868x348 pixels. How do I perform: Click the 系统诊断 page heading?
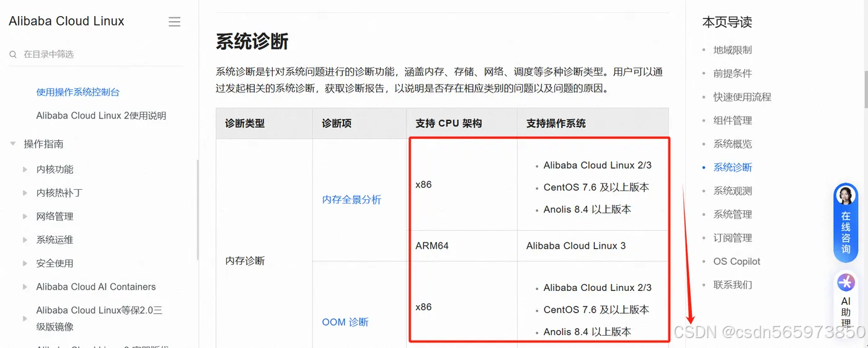pos(252,42)
